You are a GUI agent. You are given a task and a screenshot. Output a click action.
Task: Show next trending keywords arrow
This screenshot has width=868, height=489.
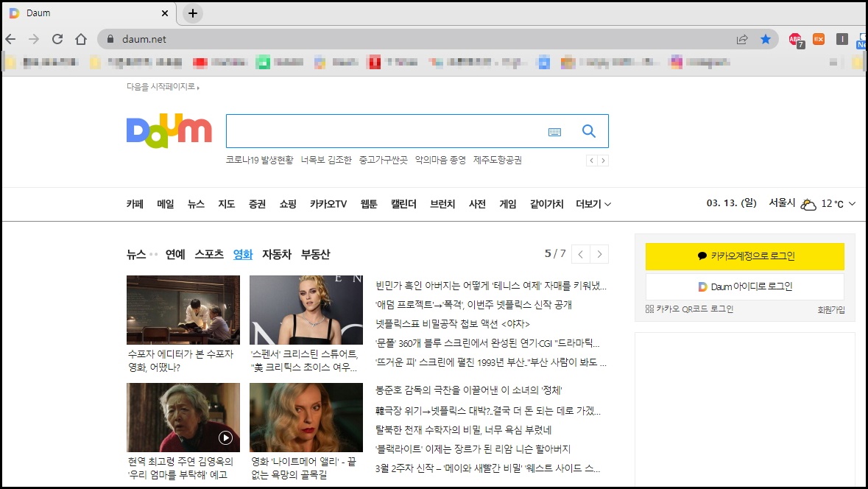tap(603, 161)
